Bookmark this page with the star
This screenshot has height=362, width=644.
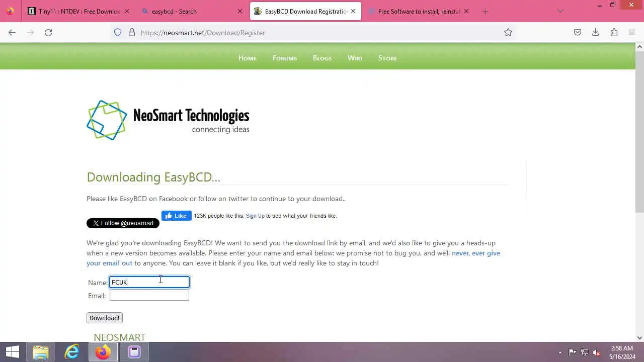[508, 32]
